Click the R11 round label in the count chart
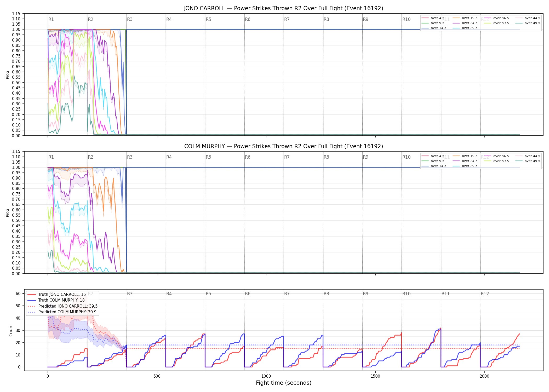This screenshot has width=549, height=392. click(x=446, y=294)
